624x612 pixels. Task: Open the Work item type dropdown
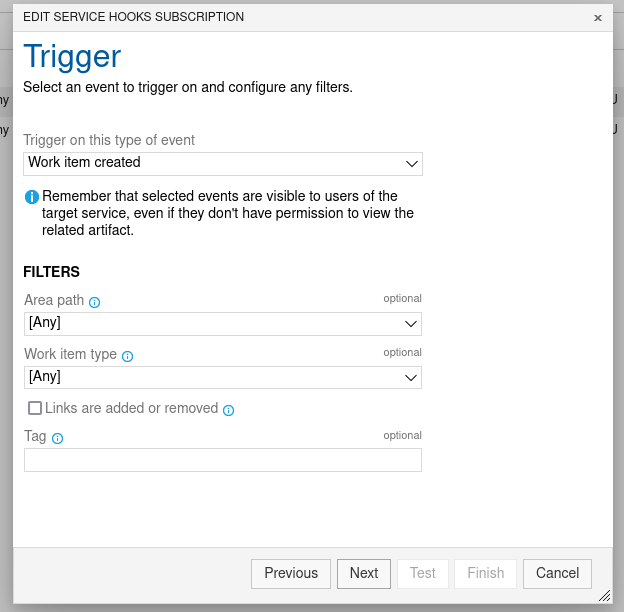(223, 377)
